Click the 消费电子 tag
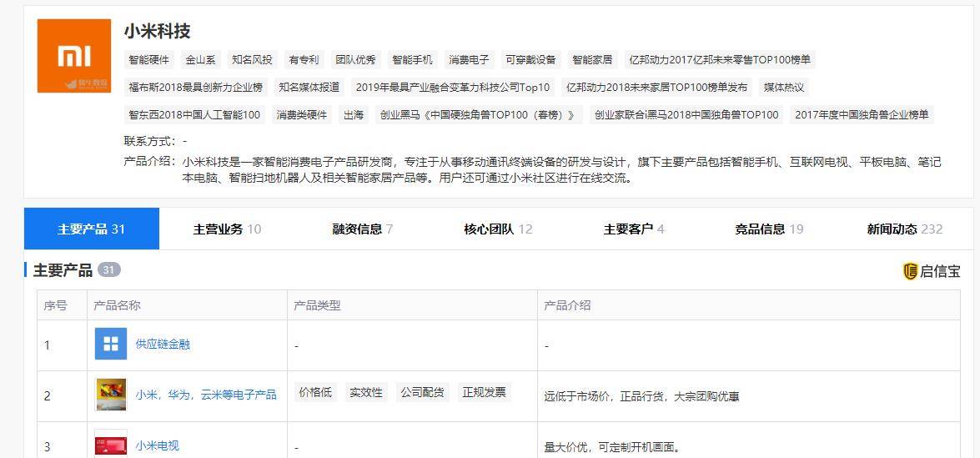 click(469, 60)
